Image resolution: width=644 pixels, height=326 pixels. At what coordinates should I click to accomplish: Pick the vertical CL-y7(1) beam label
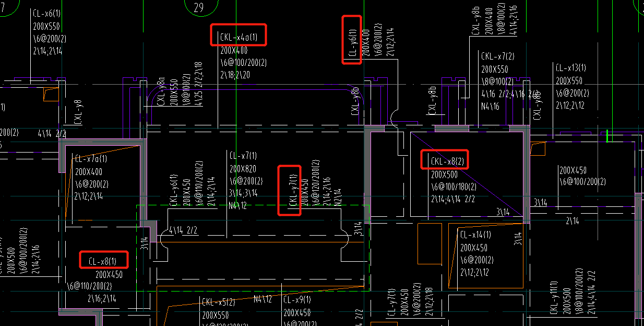pyautogui.click(x=392, y=301)
